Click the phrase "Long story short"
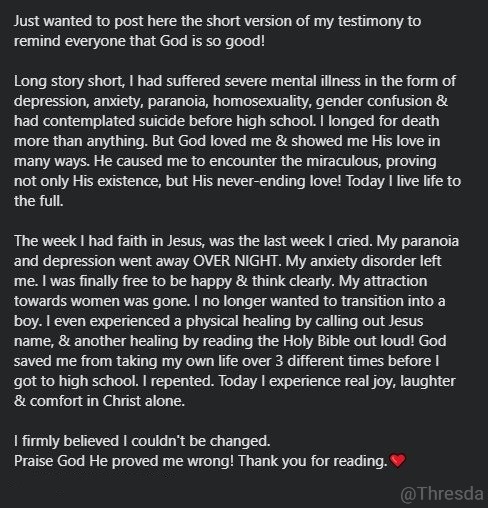488x508 pixels. point(68,81)
